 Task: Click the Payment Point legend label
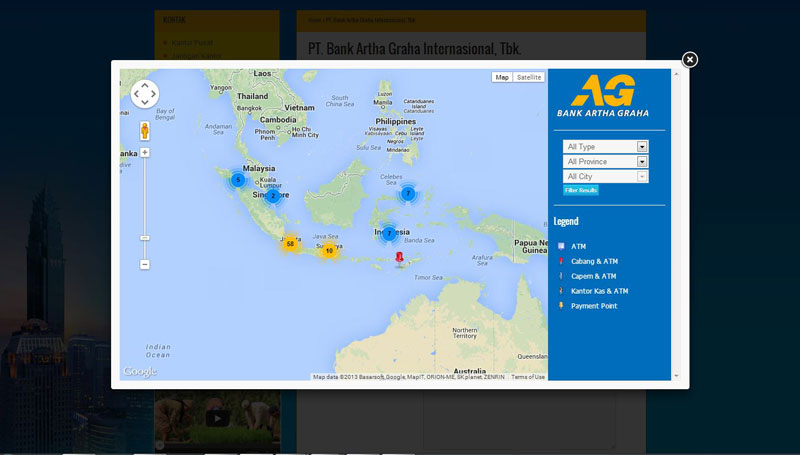click(x=594, y=306)
